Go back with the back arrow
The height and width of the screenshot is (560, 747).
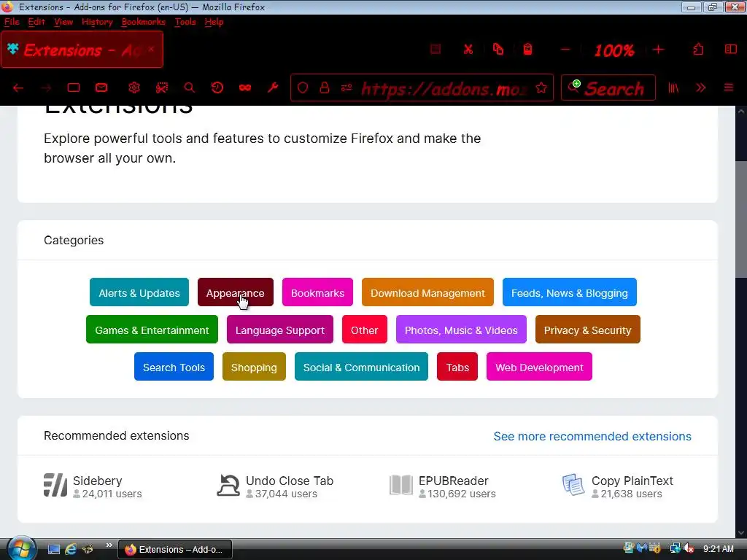click(x=18, y=87)
